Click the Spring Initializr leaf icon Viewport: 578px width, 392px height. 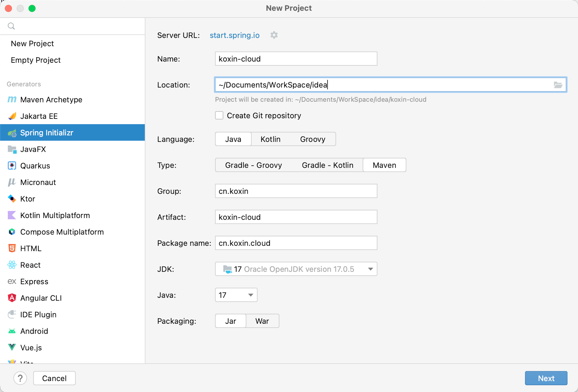[x=12, y=133]
